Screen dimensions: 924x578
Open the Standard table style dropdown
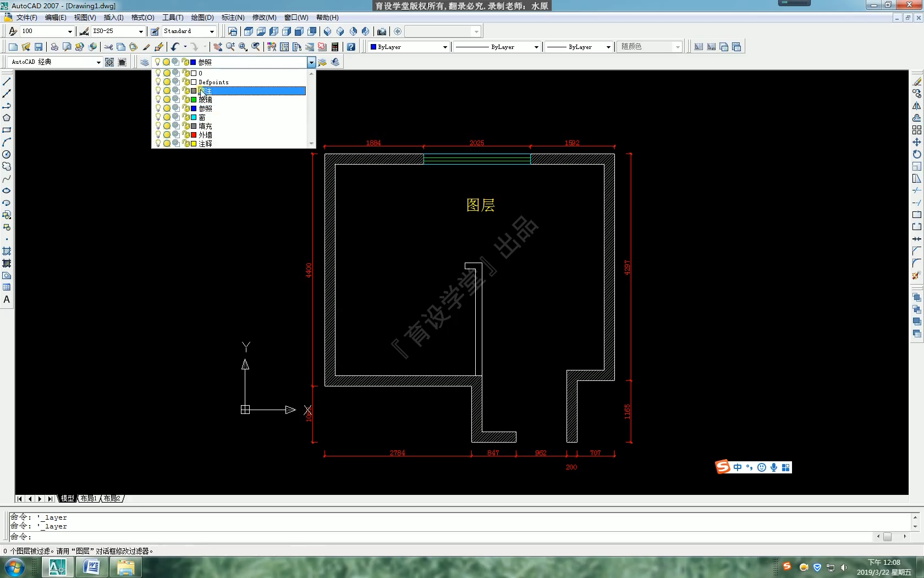point(212,31)
